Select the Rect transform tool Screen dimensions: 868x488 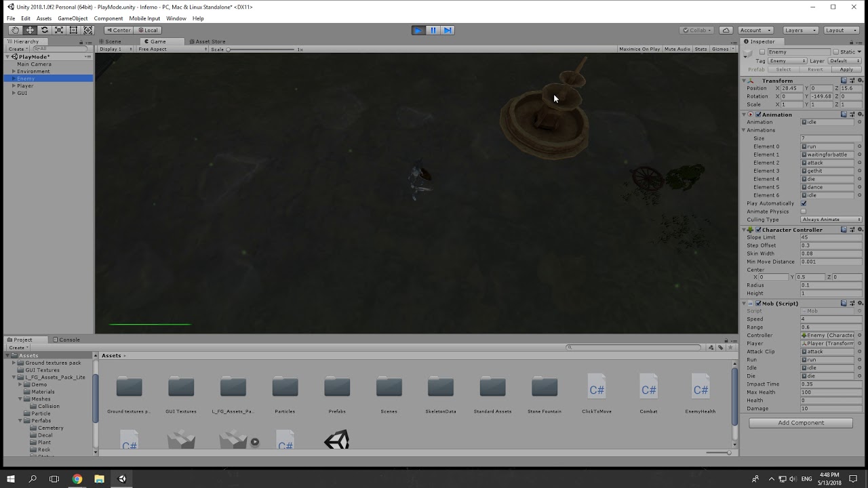(73, 30)
